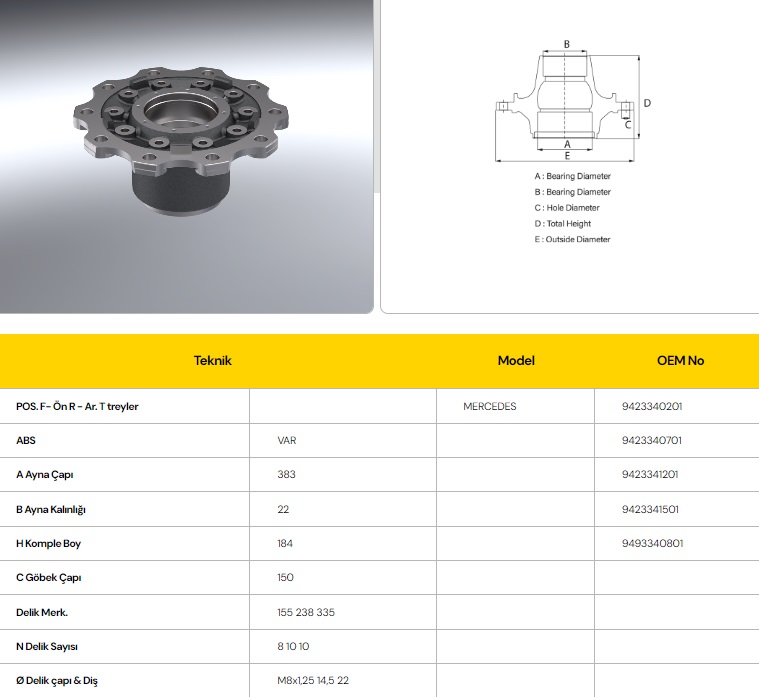Click the OEM No column header

[x=680, y=360]
